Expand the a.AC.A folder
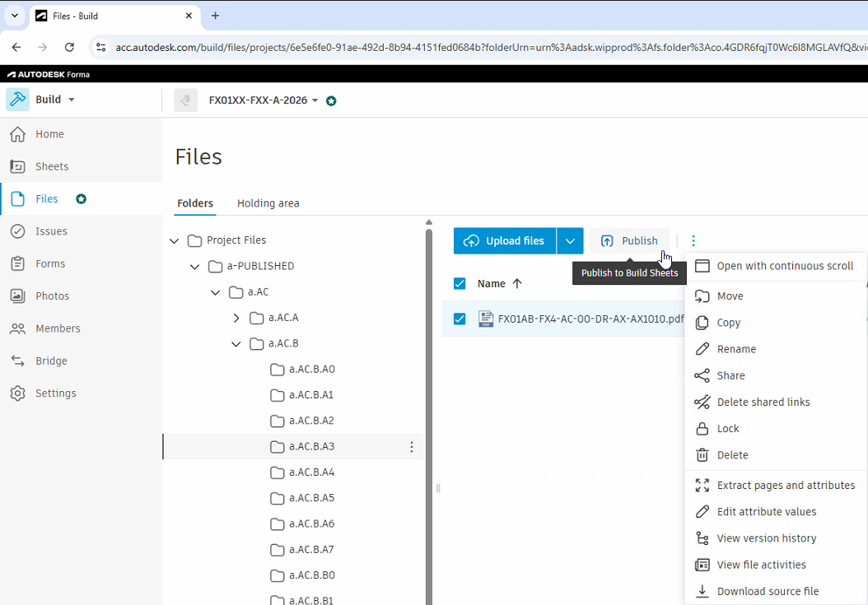The image size is (868, 605). (x=236, y=318)
